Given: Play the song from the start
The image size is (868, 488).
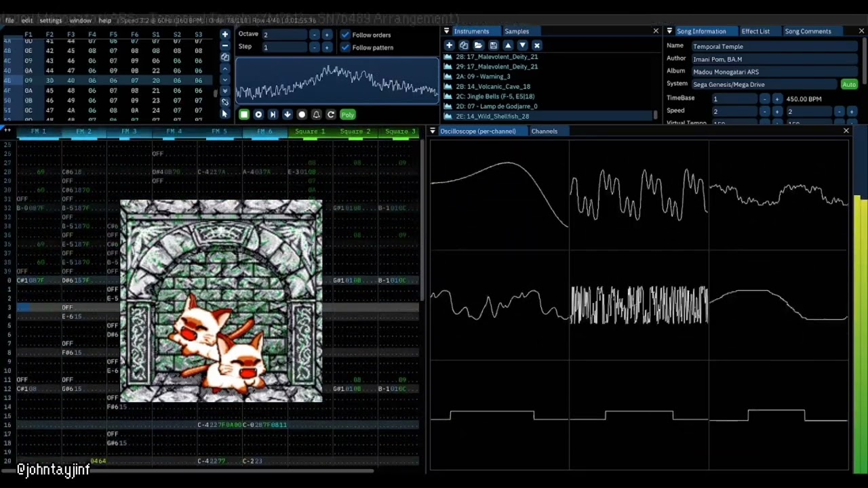Looking at the screenshot, I should tap(258, 115).
